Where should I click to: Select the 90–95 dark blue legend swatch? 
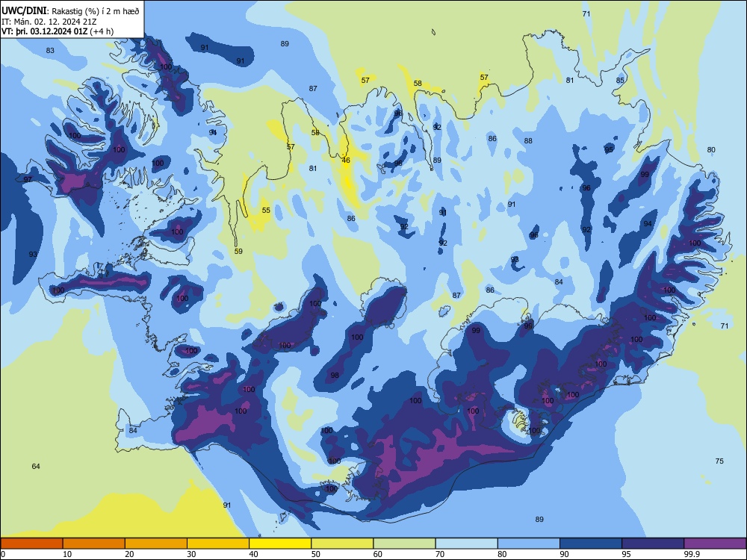click(591, 544)
